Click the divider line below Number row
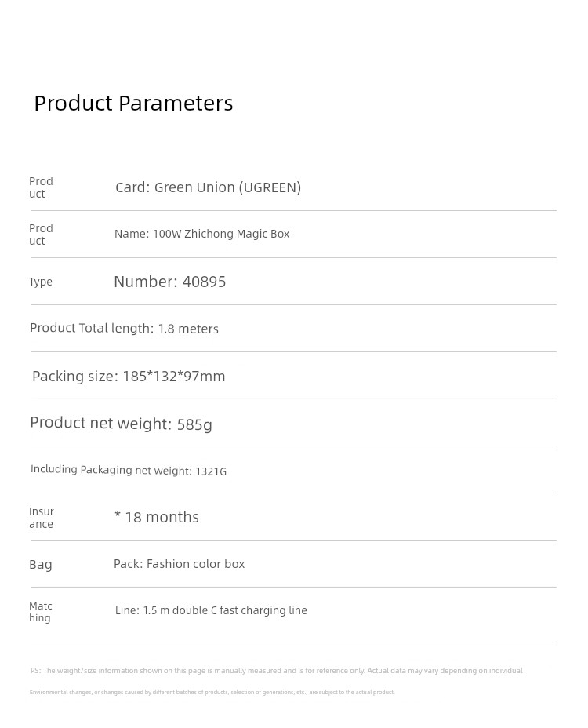The height and width of the screenshot is (728, 588). click(x=294, y=305)
